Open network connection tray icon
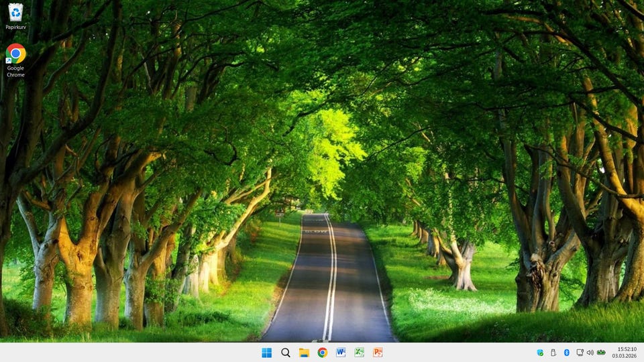Image resolution: width=644 pixels, height=362 pixels. pos(580,353)
